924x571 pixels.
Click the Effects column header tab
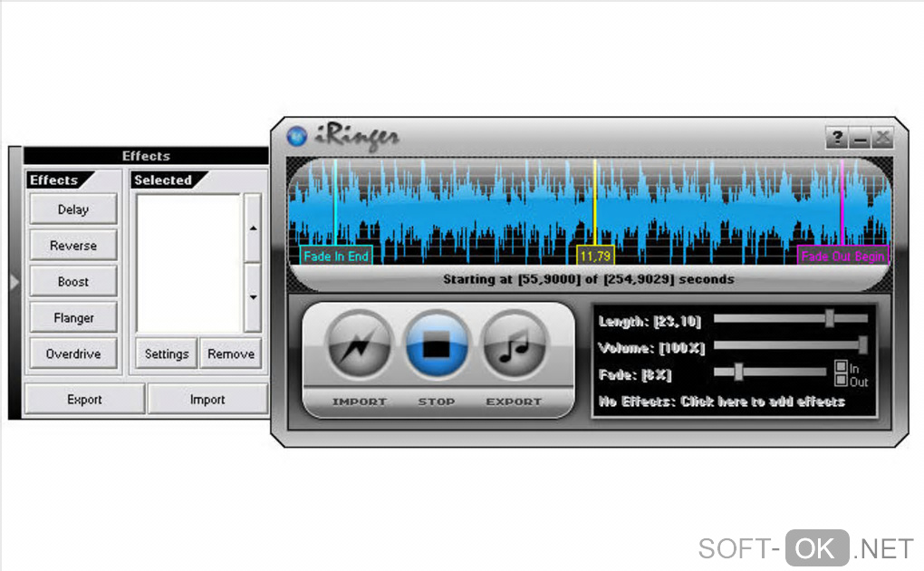58,180
